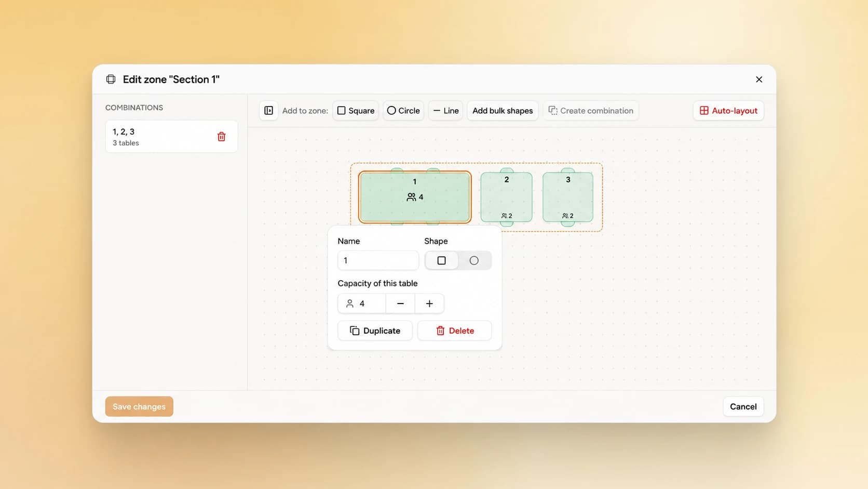The width and height of the screenshot is (868, 489).
Task: Click the capacity value field
Action: pyautogui.click(x=362, y=303)
